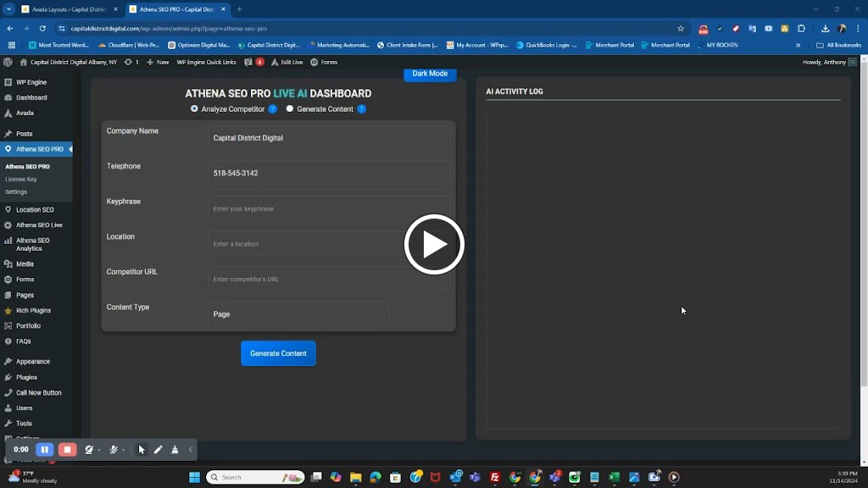Click the Keyphrase input field

(330, 208)
